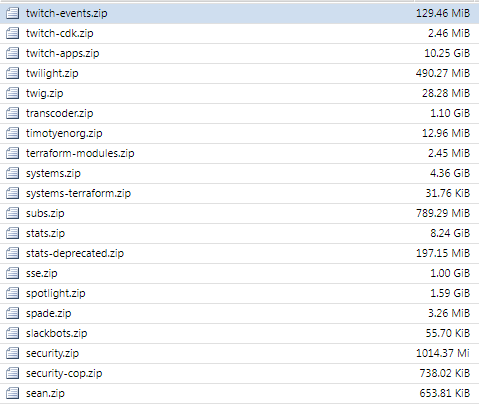Select the twitch-events.zip file name
Image resolution: width=479 pixels, height=407 pixels.
(x=67, y=13)
